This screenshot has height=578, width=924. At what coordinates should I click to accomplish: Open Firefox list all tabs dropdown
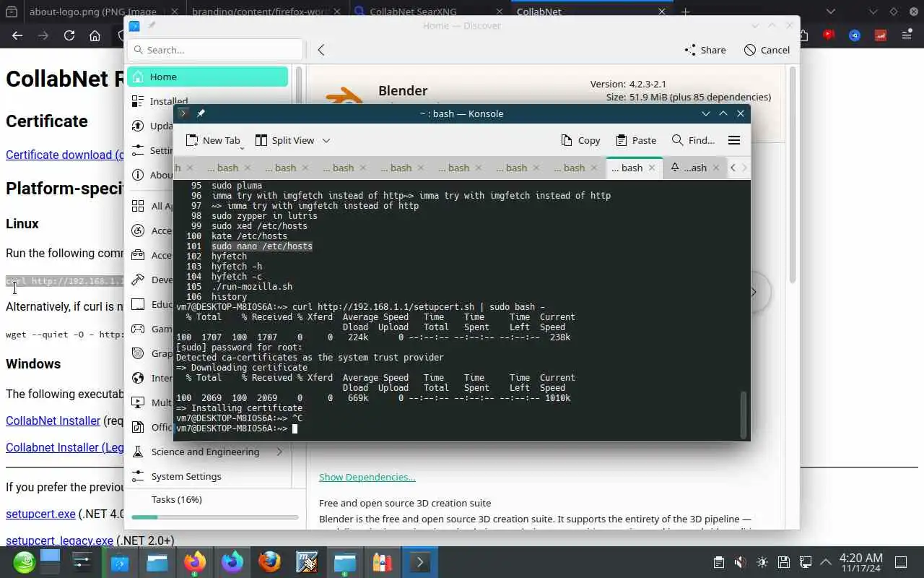point(831,12)
